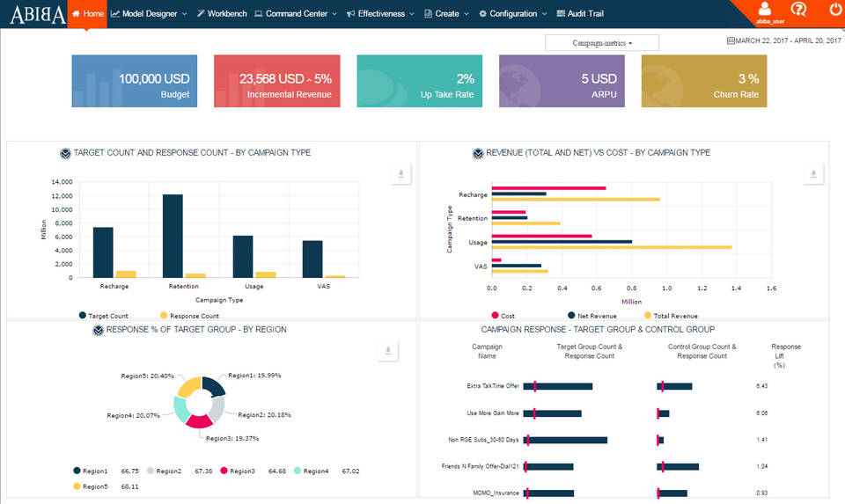Click the abiba_user profile icon
This screenshot has width=845, height=504.
pyautogui.click(x=762, y=10)
